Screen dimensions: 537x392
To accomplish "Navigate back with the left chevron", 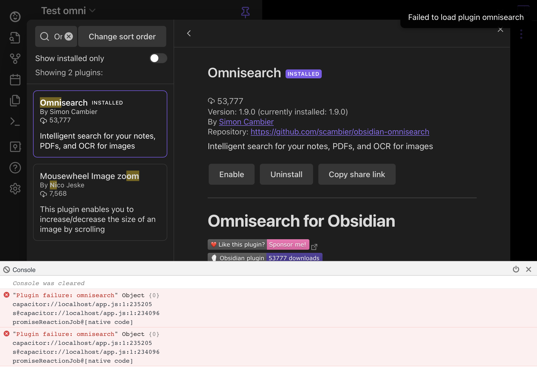I will 189,33.
